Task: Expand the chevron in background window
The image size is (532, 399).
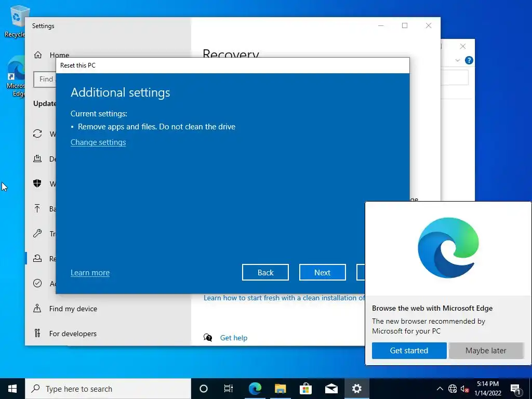Action: click(457, 60)
